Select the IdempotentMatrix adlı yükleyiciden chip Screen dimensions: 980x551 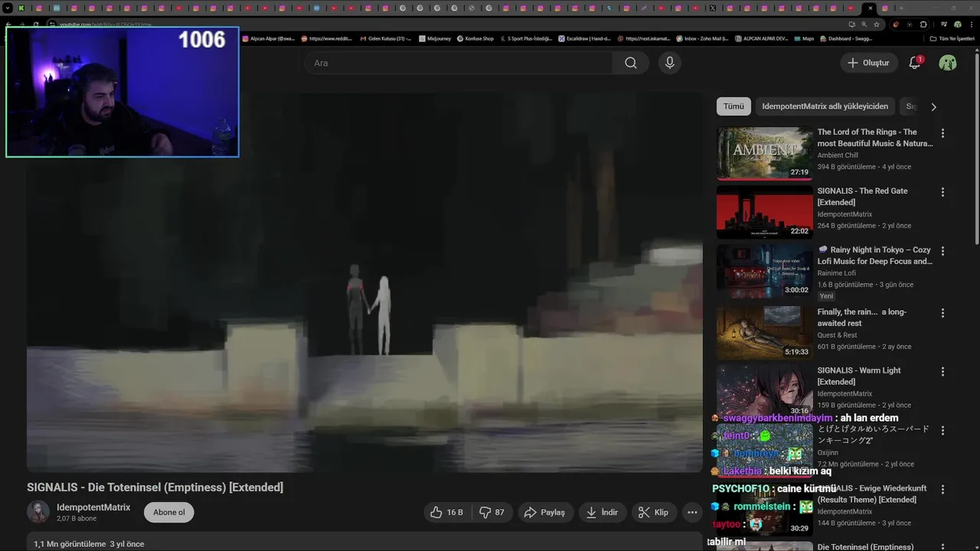825,106
